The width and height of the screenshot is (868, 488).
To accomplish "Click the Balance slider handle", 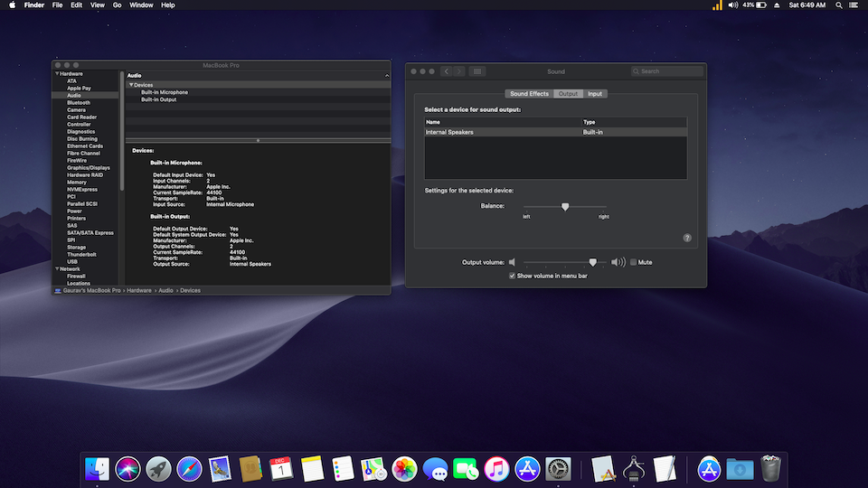I will click(x=565, y=207).
